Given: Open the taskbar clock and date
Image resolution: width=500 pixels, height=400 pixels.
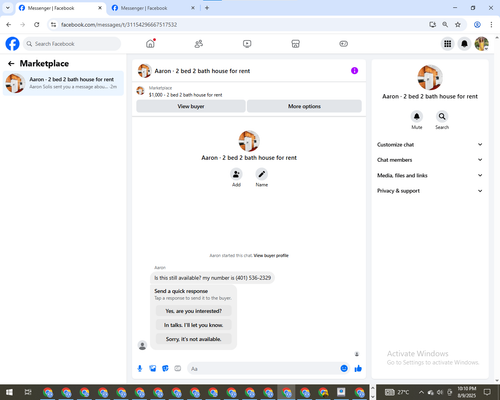Looking at the screenshot, I should pyautogui.click(x=467, y=392).
